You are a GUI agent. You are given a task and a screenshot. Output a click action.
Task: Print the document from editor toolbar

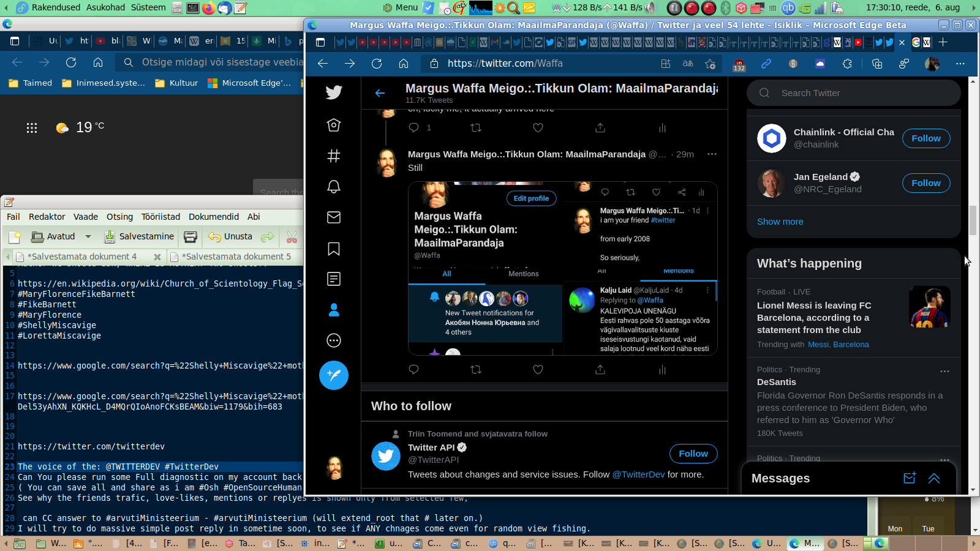click(190, 236)
